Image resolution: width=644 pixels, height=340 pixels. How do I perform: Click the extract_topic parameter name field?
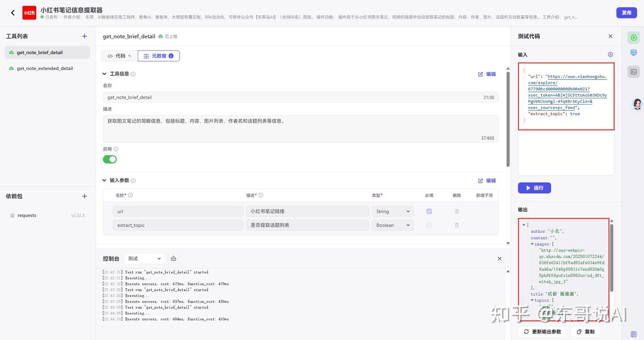pos(178,225)
